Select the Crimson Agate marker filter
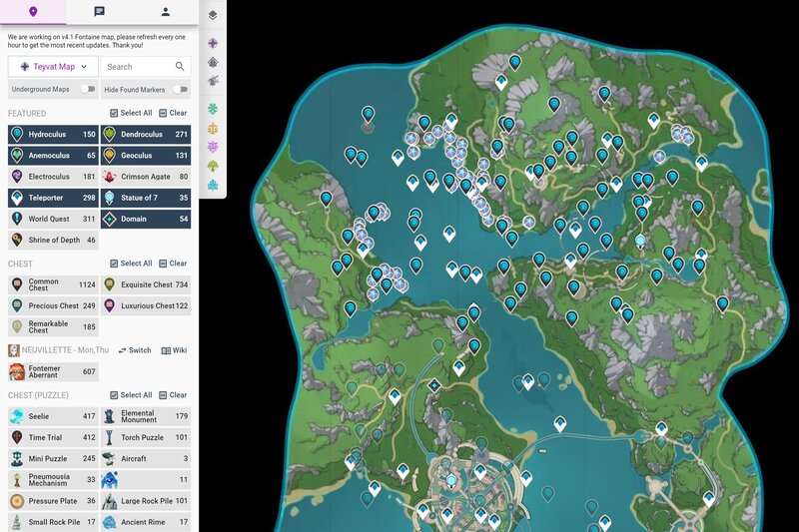The image size is (799, 532). (146, 177)
